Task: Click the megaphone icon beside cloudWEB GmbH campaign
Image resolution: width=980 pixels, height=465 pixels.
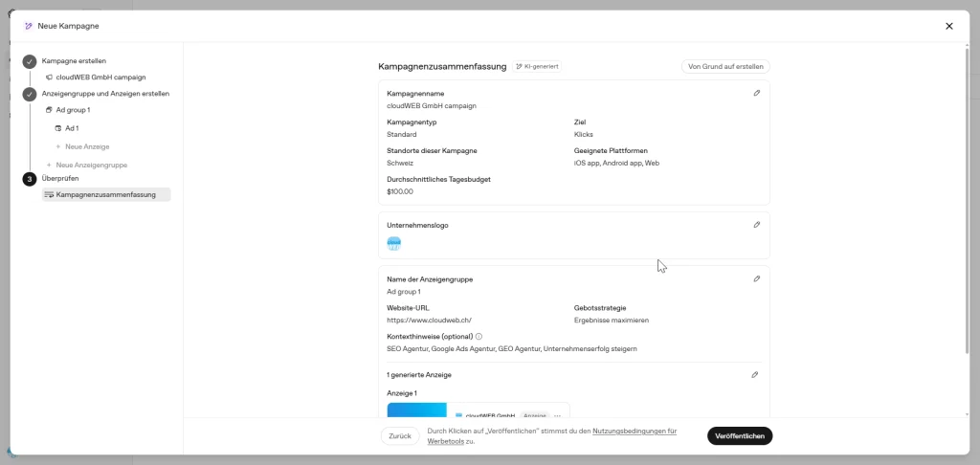Action: coord(49,77)
